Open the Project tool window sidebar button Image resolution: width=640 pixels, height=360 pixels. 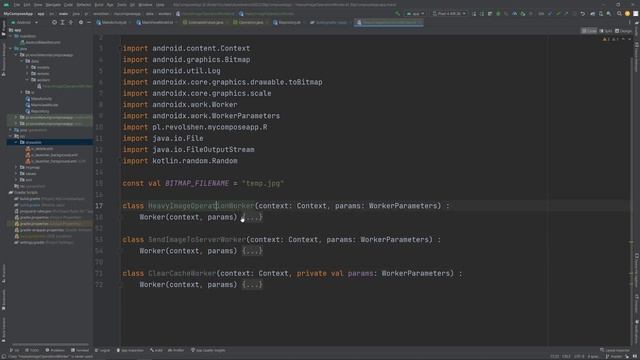[4, 29]
